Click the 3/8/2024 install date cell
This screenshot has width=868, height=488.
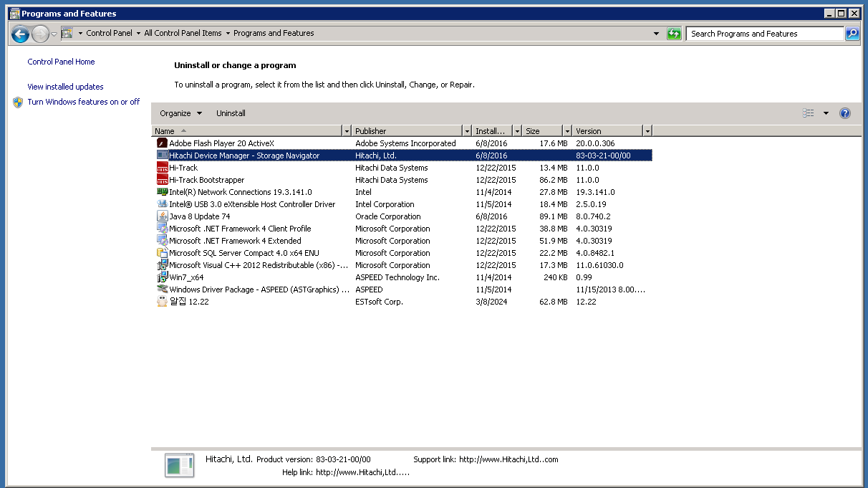click(x=491, y=302)
